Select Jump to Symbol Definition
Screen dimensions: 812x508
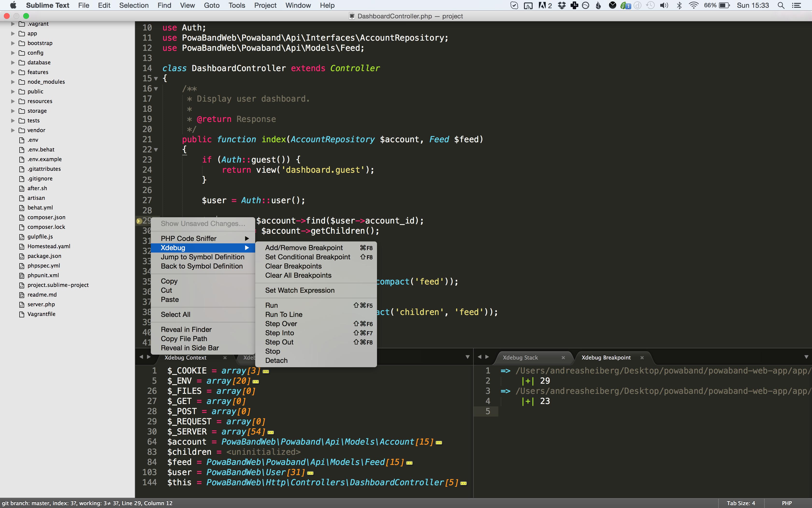[203, 257]
